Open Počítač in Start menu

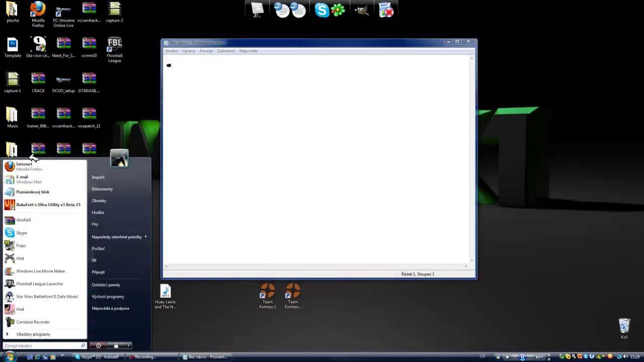98,248
